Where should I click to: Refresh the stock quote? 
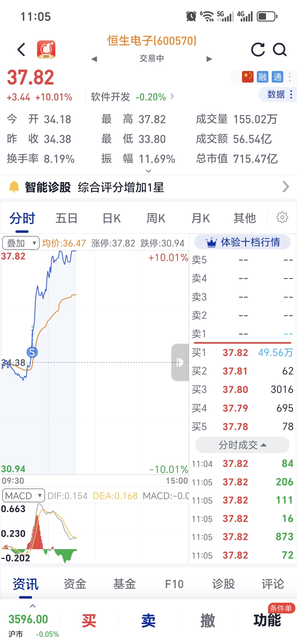[258, 50]
